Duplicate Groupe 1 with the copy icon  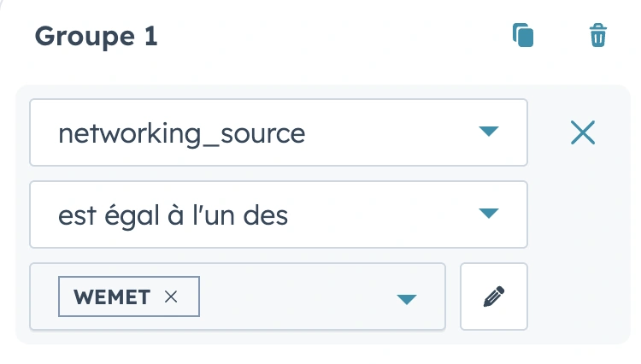click(x=523, y=36)
